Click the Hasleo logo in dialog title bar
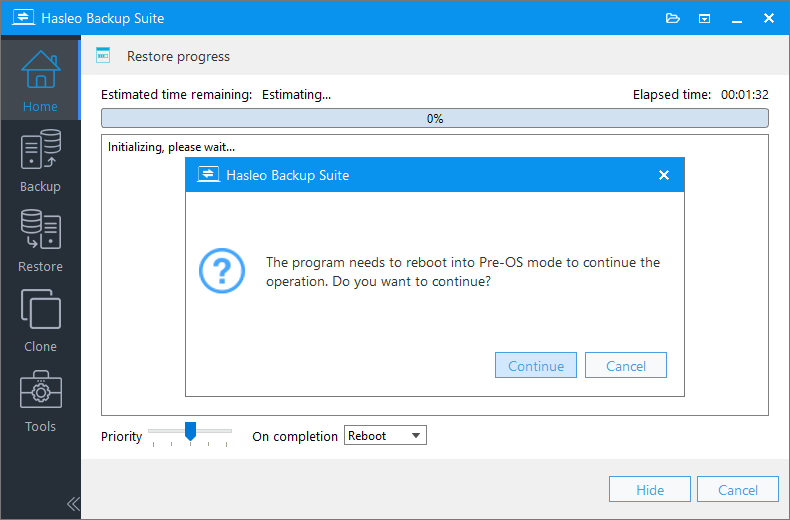 tap(208, 175)
